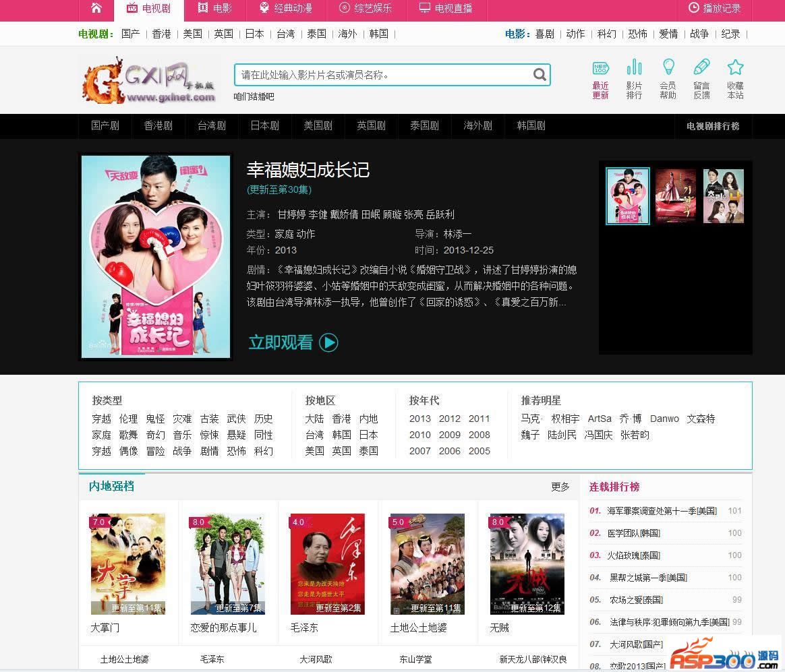
Task: Filter by type 古装
Action: tap(209, 419)
